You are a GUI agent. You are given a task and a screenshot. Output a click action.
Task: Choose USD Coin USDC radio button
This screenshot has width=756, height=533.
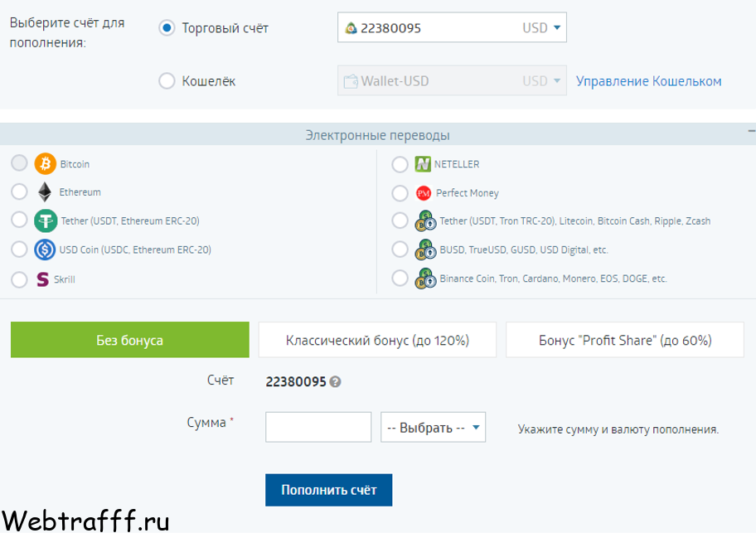pos(19,250)
